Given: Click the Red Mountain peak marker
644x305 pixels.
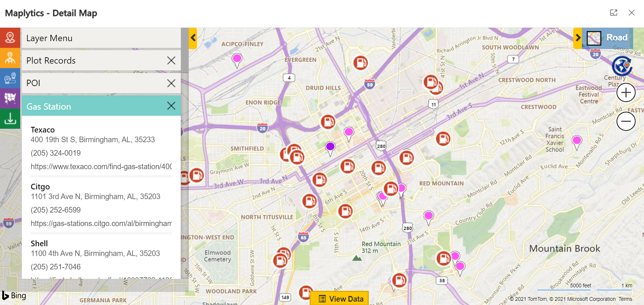Looking at the screenshot, I should (357, 258).
